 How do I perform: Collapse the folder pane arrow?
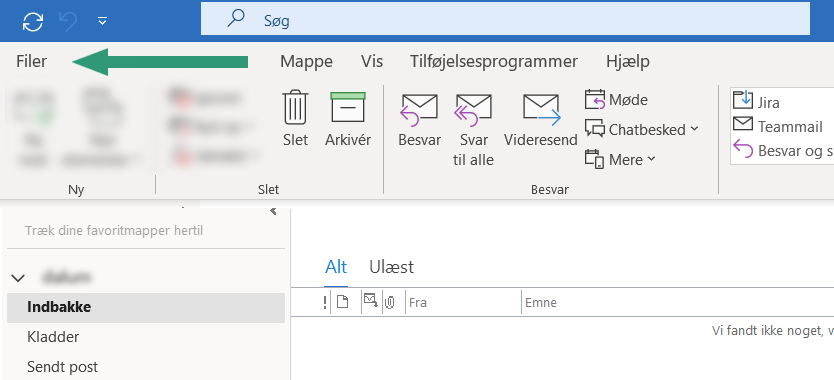[273, 211]
